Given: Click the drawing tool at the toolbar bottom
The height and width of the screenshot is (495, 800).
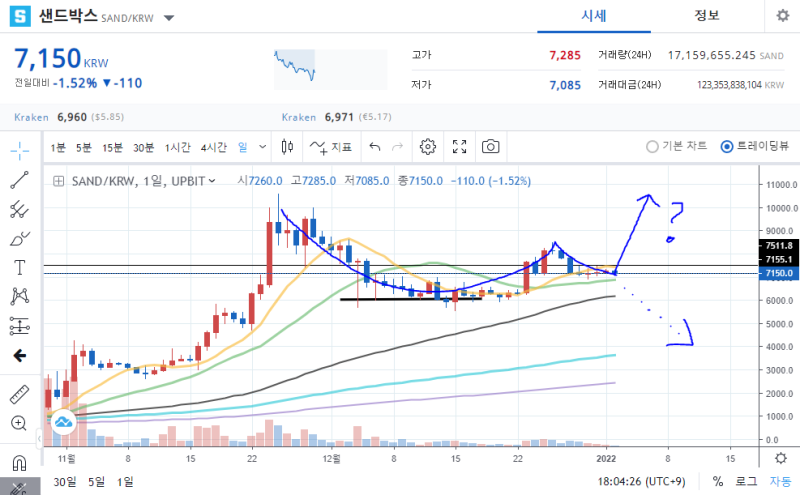Looking at the screenshot, I should pyautogui.click(x=19, y=487).
